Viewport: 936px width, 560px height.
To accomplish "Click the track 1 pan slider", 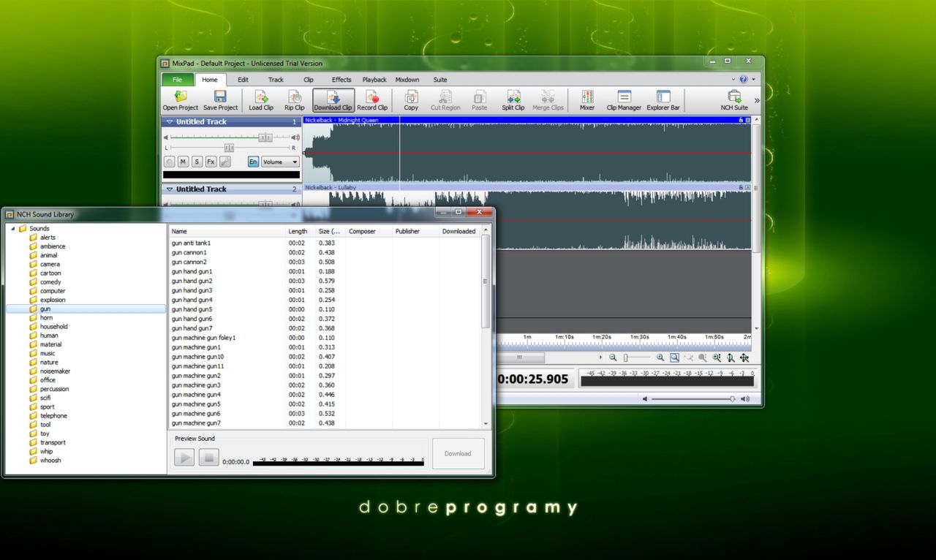I will [x=229, y=148].
